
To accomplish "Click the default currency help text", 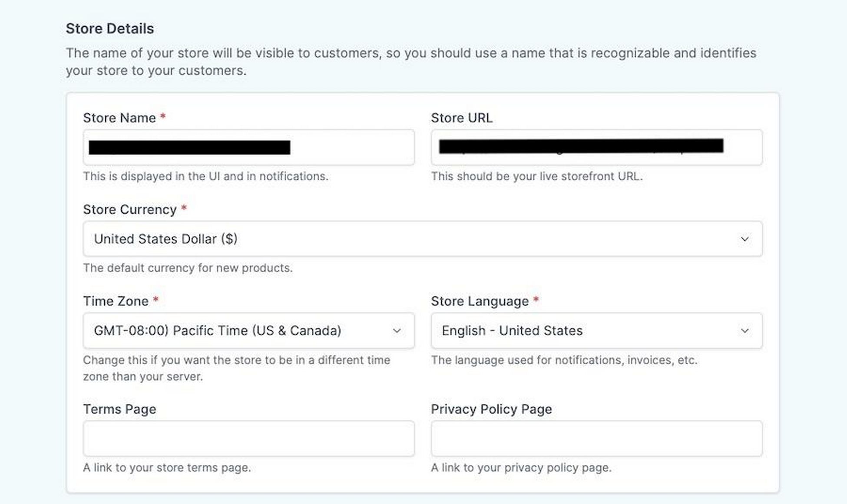I will [188, 268].
